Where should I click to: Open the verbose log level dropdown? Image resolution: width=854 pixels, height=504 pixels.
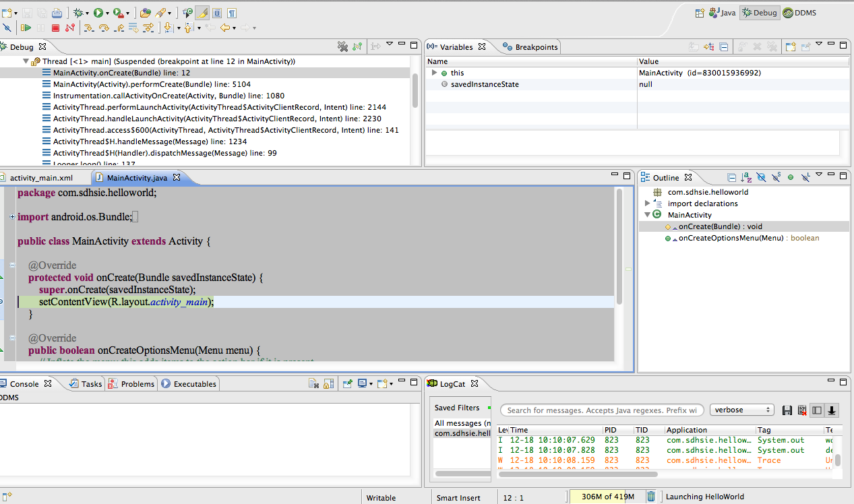[741, 410]
